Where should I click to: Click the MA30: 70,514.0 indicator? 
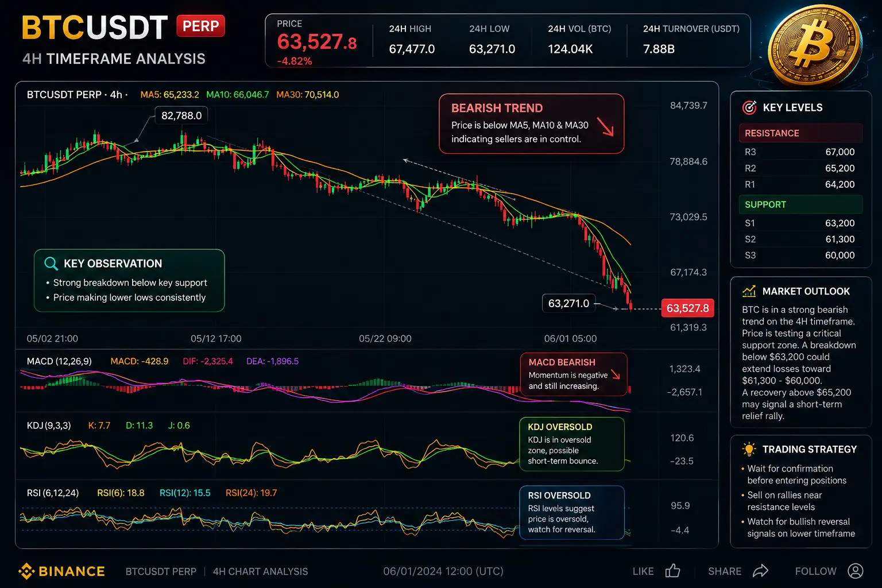tap(307, 95)
